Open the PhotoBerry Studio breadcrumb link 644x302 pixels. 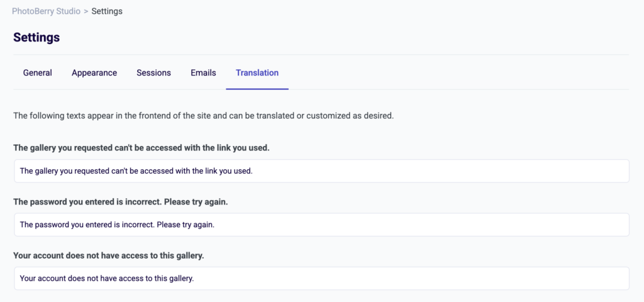point(46,11)
